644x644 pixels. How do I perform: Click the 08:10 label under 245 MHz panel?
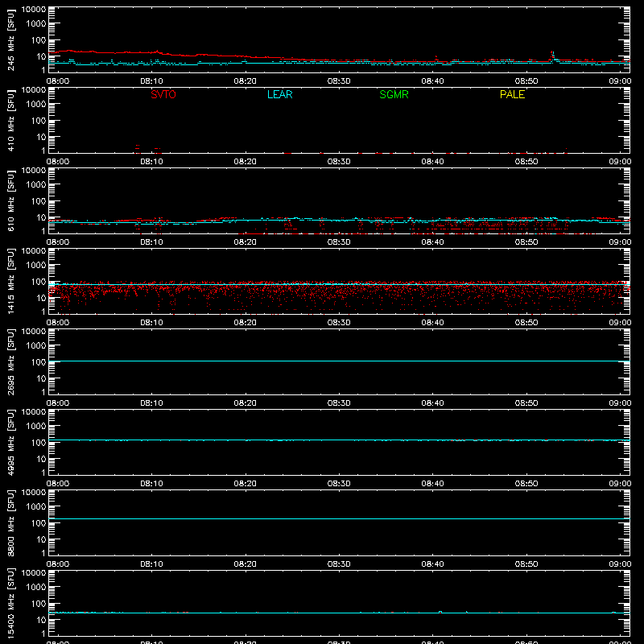151,81
